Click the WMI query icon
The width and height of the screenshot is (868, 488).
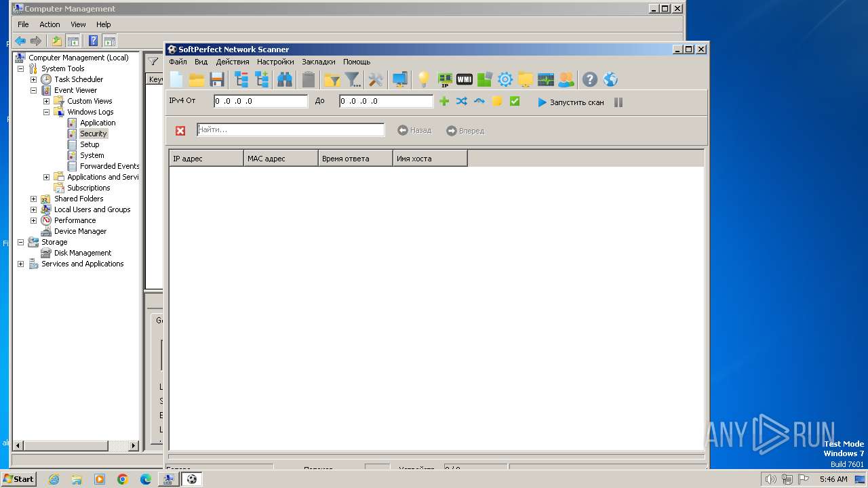point(465,80)
